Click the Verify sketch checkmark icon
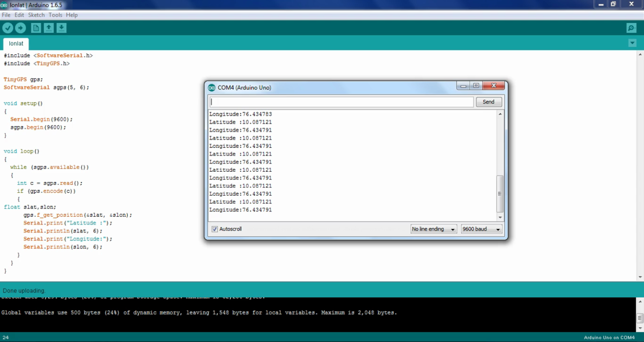 click(x=8, y=28)
